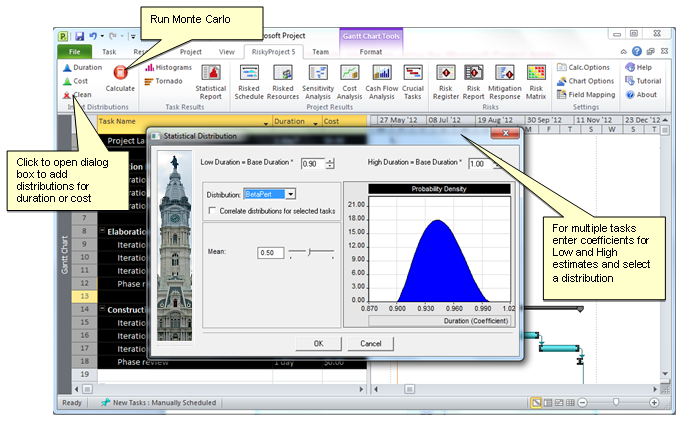Viewport: 682px width, 421px height.
Task: Open the Risked Resources view
Action: 283,83
